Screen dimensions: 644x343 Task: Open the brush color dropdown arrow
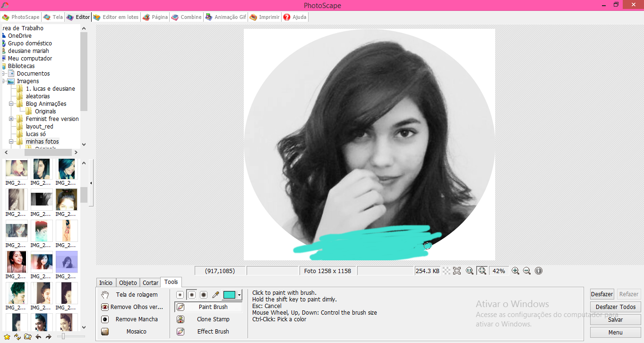point(240,295)
